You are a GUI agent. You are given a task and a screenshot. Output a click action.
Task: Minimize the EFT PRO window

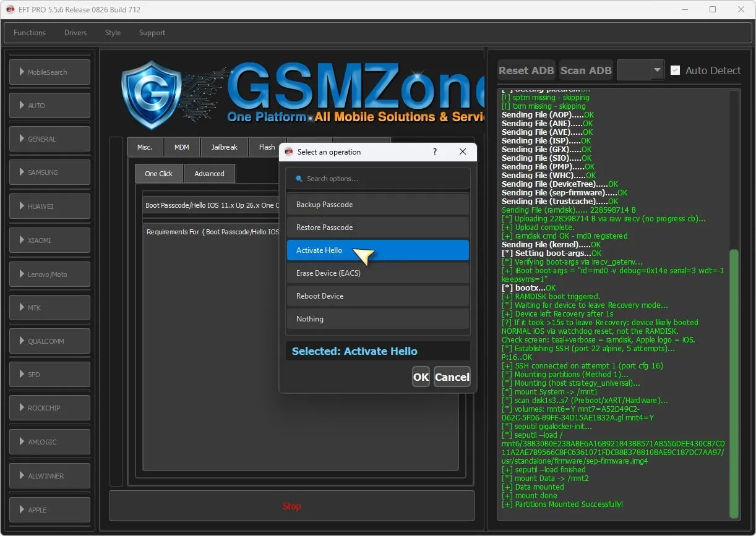coord(684,9)
